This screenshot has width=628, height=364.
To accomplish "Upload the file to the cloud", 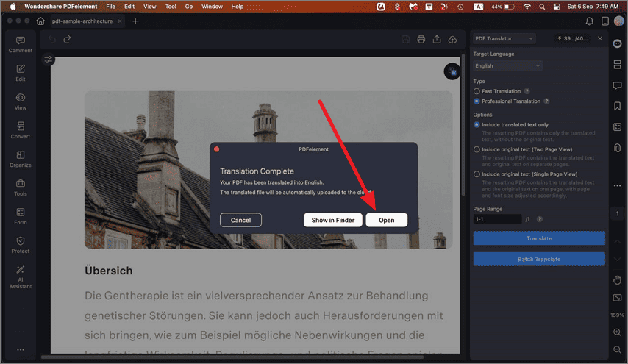I will click(x=452, y=39).
